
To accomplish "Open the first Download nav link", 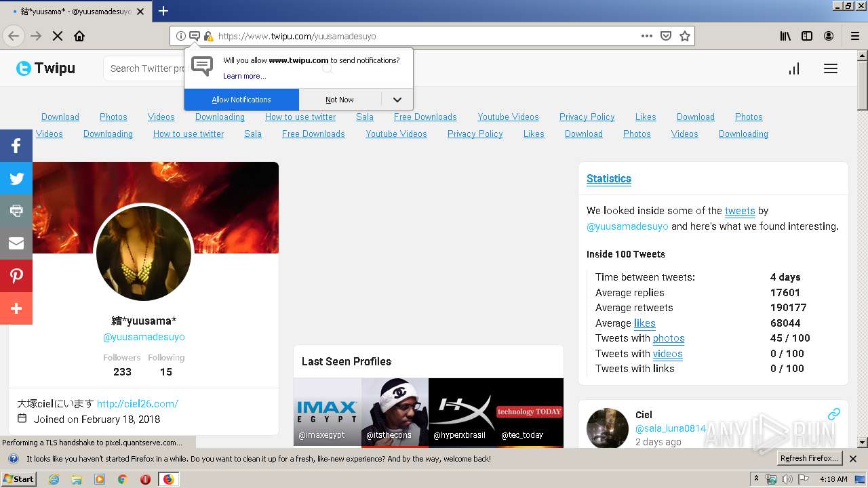I will click(60, 117).
